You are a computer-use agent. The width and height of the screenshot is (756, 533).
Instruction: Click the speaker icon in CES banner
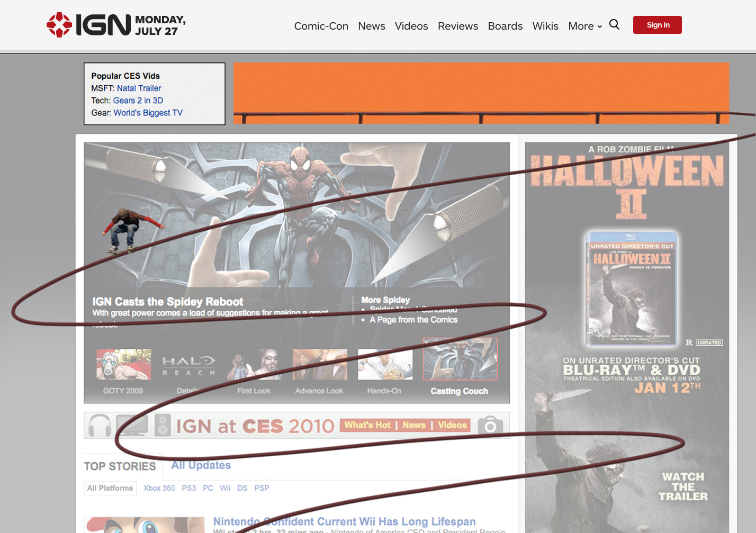(x=163, y=425)
